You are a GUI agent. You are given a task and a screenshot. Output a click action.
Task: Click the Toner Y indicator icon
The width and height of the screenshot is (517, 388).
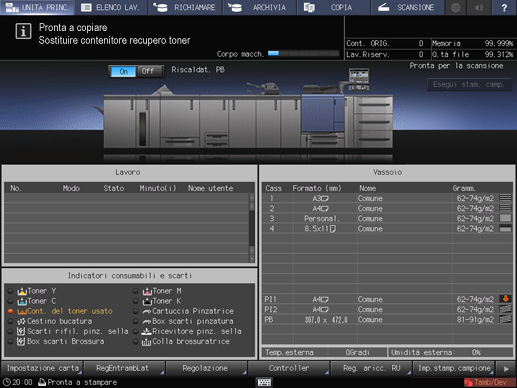pyautogui.click(x=22, y=291)
